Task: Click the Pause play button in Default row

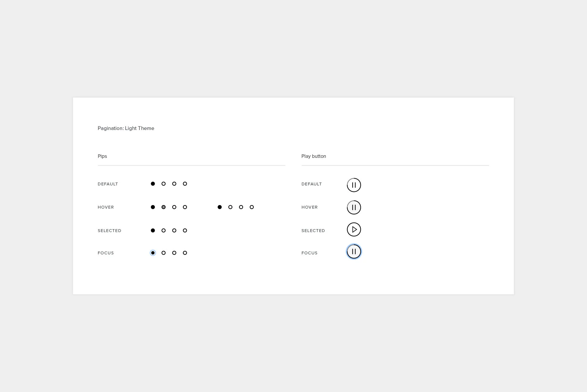Action: [354, 185]
